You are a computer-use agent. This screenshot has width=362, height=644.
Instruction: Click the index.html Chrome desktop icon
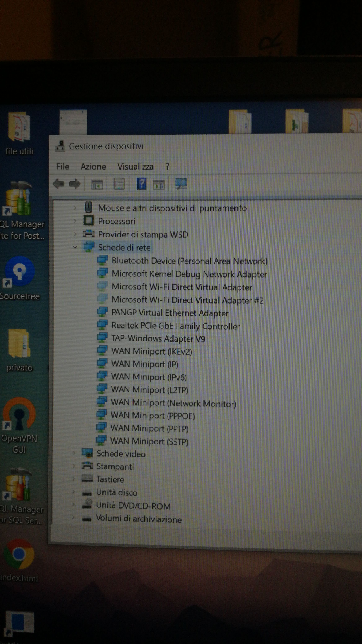point(19,561)
